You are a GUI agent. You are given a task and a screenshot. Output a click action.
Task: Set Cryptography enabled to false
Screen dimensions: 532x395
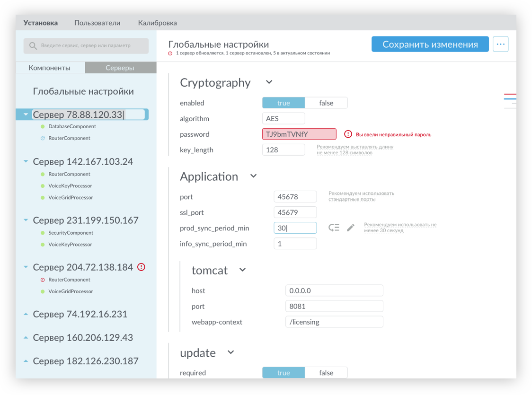326,103
